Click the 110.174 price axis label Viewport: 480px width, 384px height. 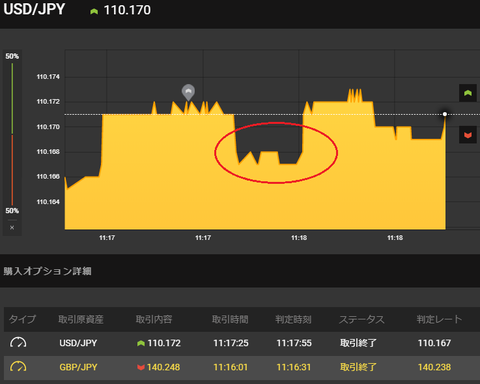(x=48, y=77)
